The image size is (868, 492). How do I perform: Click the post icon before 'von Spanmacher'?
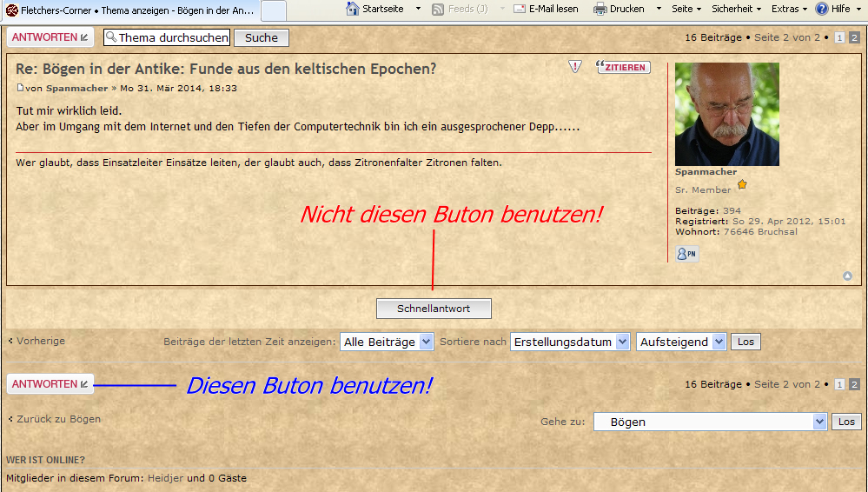click(21, 88)
